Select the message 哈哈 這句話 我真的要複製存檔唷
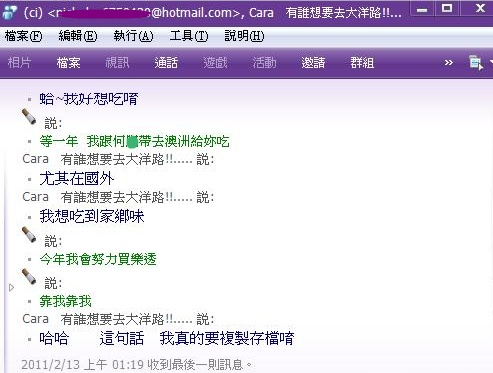The height and width of the screenshot is (373, 493). (x=167, y=338)
